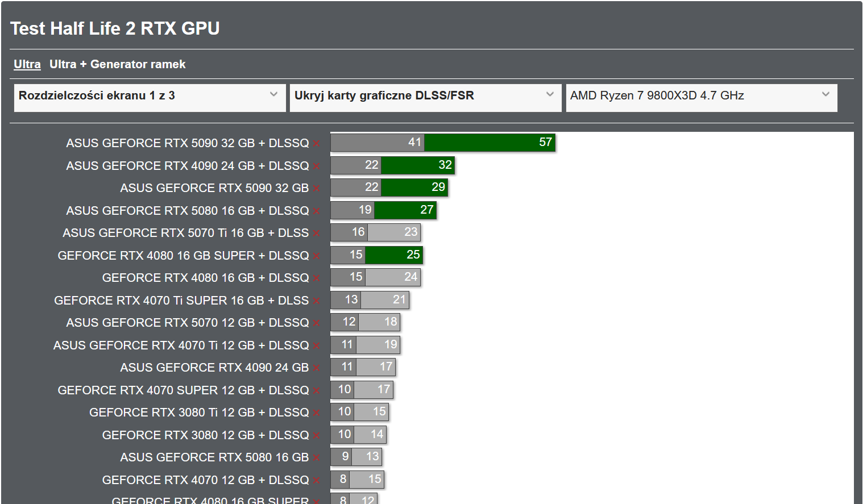This screenshot has height=504, width=867.
Task: Click red X beside RTX 5080 16 GB + DLSSQ
Action: pos(317,211)
